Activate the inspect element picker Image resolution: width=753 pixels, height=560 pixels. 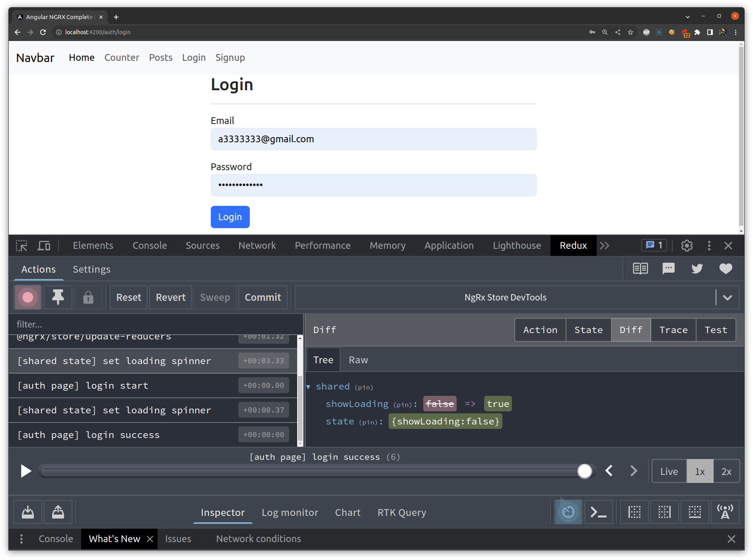21,245
